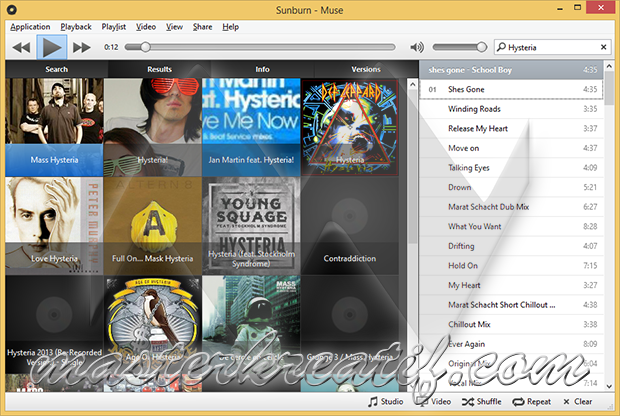Select Jan Martin feat. Hysteria! album tile
Image resolution: width=620 pixels, height=416 pixels.
[251, 127]
